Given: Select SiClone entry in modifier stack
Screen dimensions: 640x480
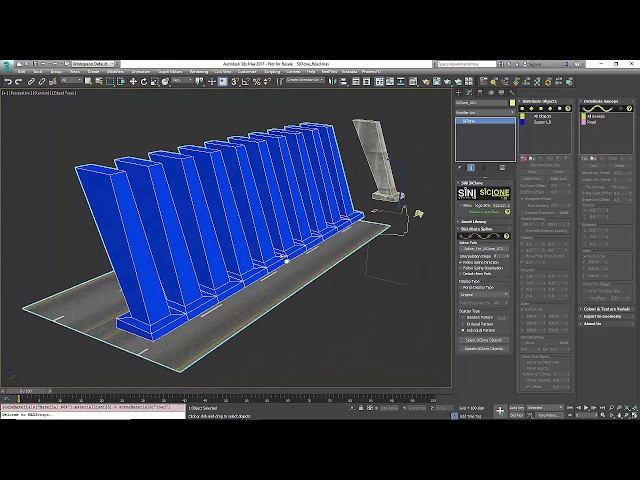Looking at the screenshot, I should click(x=485, y=121).
